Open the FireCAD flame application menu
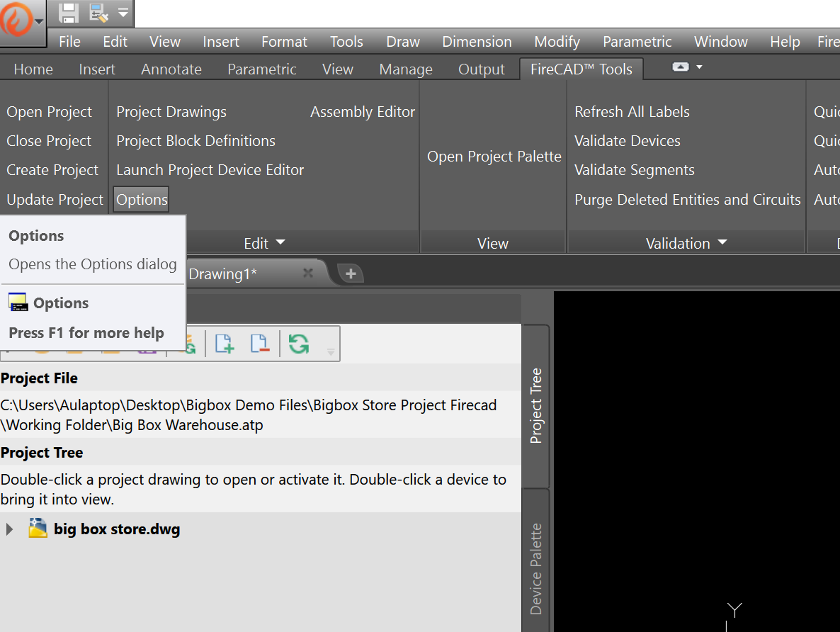 [21, 21]
